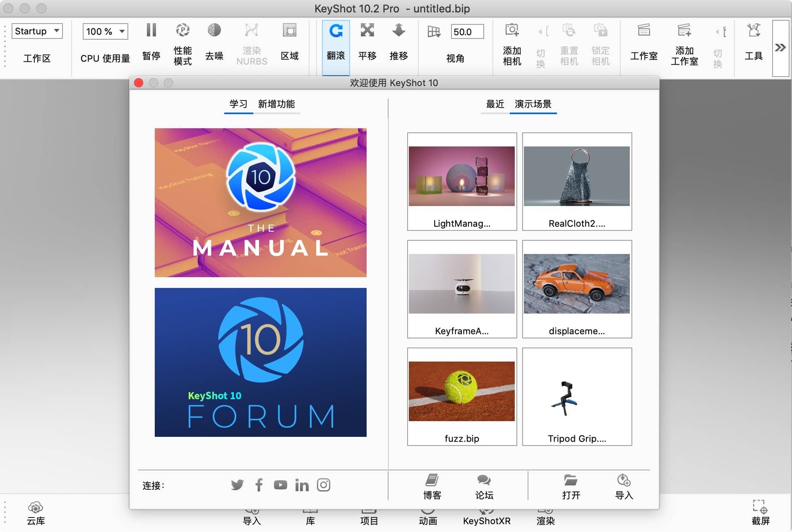
Task: Open the displaceme... demo scene
Action: click(577, 289)
